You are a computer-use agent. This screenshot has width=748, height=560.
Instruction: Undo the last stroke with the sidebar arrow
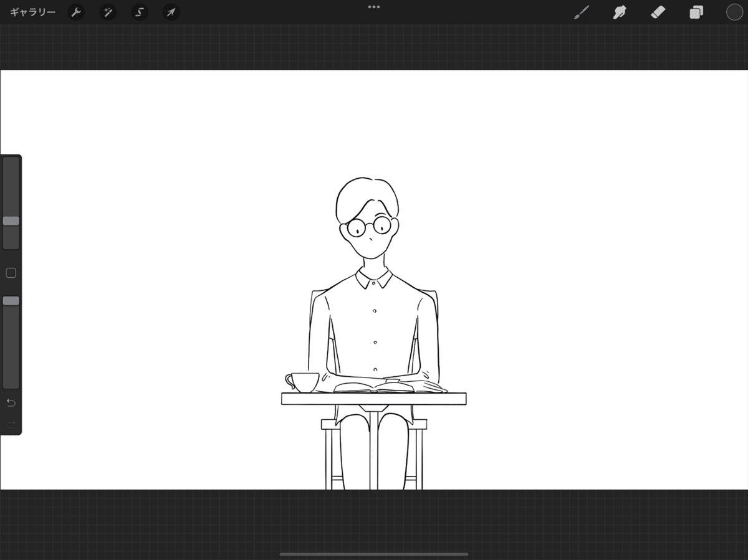click(11, 403)
